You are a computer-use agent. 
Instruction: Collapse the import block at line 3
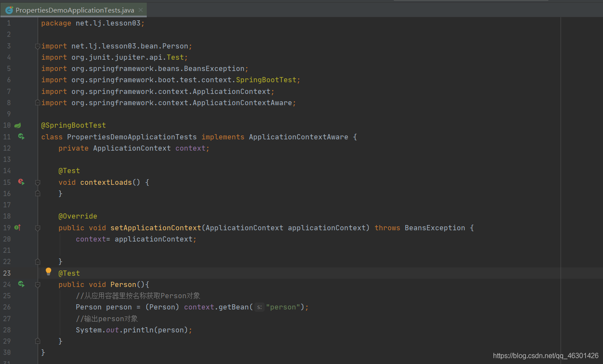point(38,46)
